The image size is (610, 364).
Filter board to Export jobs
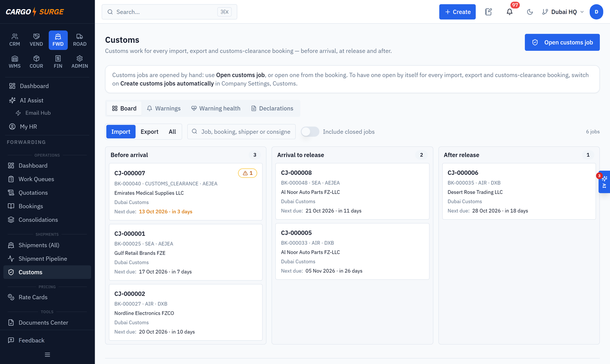(149, 132)
